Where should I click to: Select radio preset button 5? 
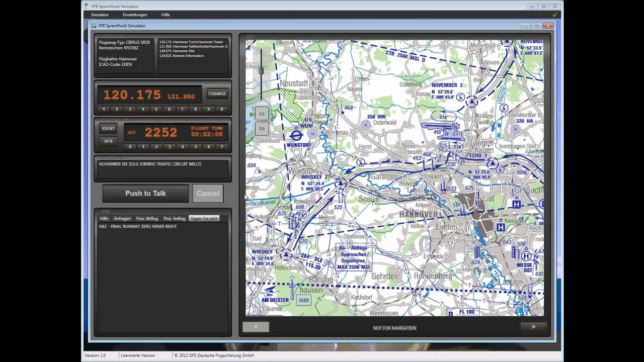click(x=156, y=109)
